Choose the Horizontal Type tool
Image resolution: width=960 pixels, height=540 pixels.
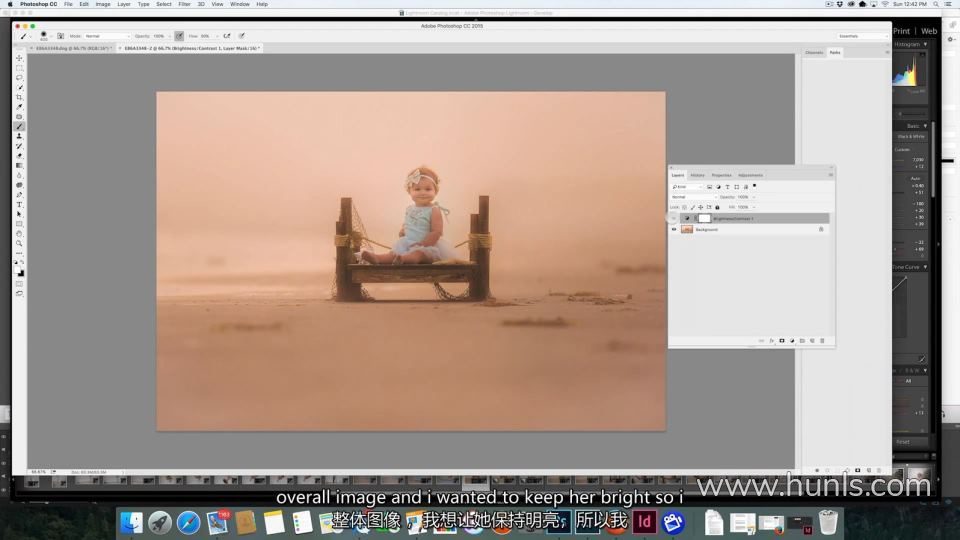(19, 204)
